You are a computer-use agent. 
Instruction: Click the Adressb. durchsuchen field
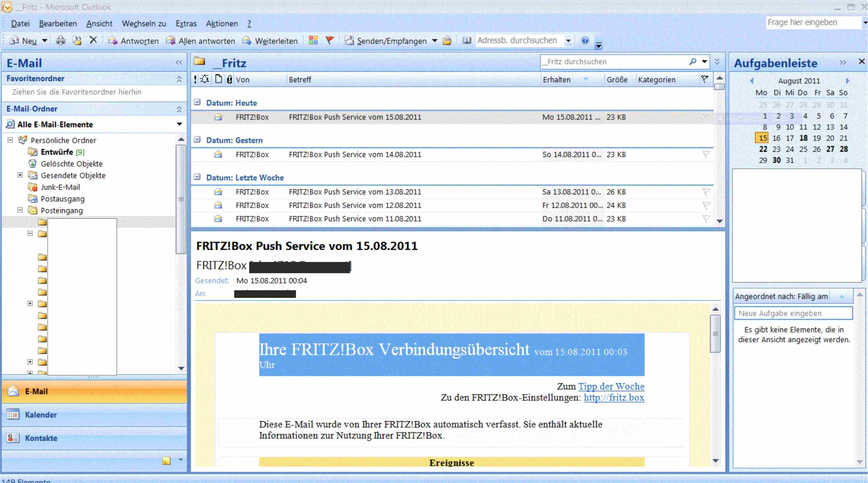click(x=520, y=40)
